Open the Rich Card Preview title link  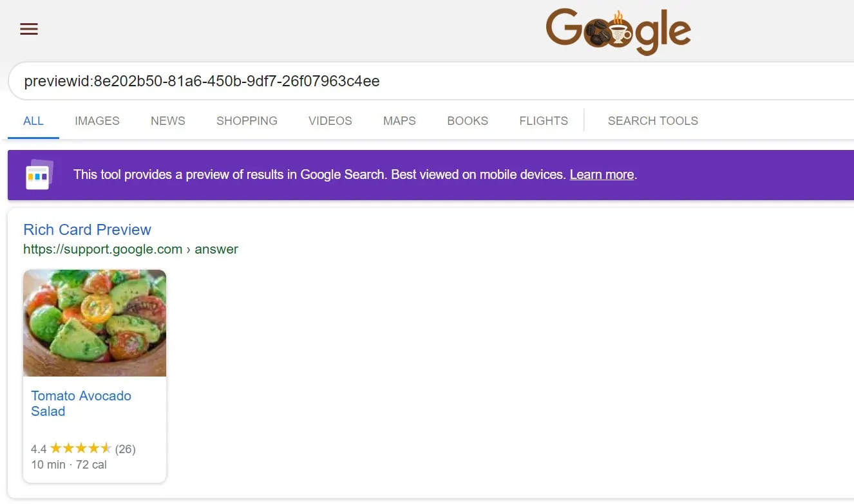point(87,230)
